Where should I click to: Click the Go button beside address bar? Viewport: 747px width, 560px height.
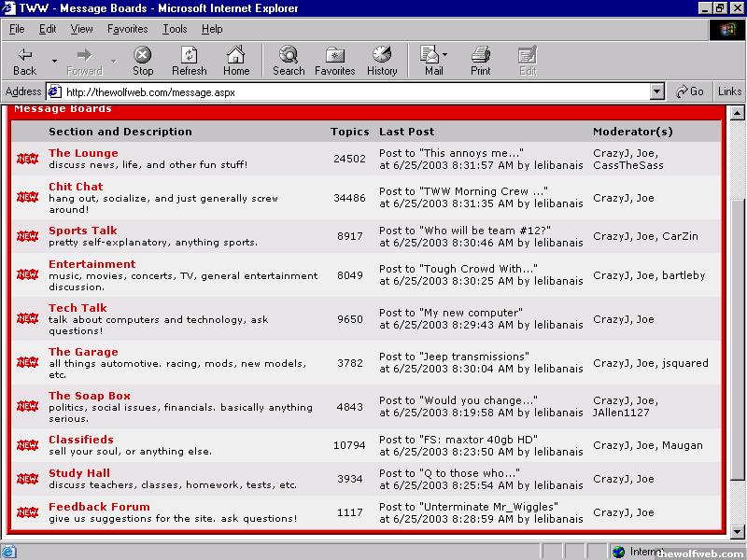pyautogui.click(x=690, y=91)
